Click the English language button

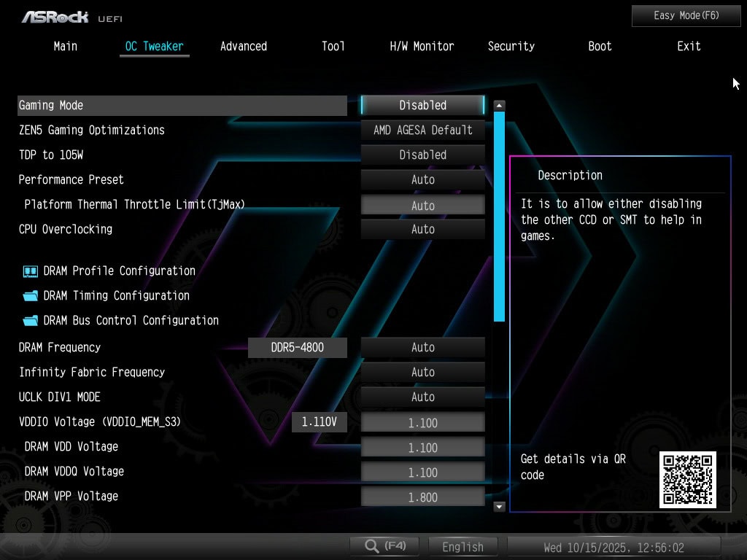tap(462, 547)
